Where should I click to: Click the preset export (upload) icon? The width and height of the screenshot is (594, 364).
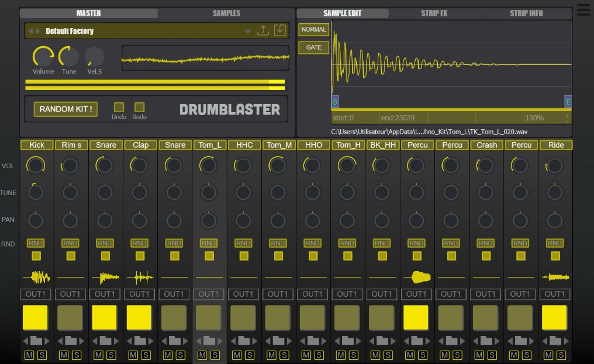point(263,30)
